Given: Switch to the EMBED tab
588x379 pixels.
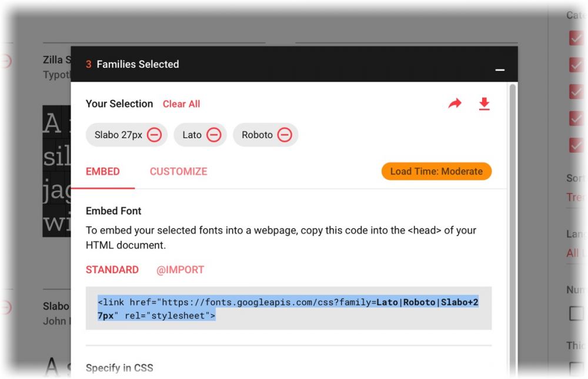Looking at the screenshot, I should click(103, 172).
